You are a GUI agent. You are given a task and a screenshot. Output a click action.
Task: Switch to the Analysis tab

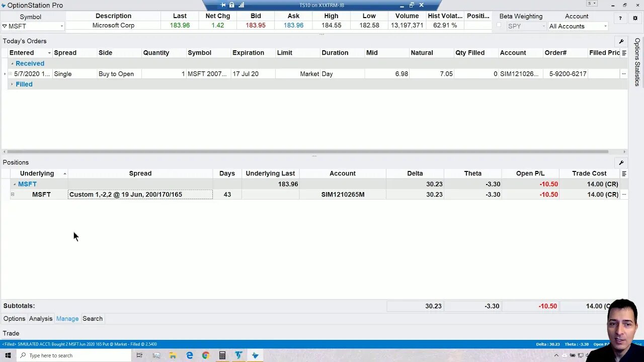tap(41, 319)
